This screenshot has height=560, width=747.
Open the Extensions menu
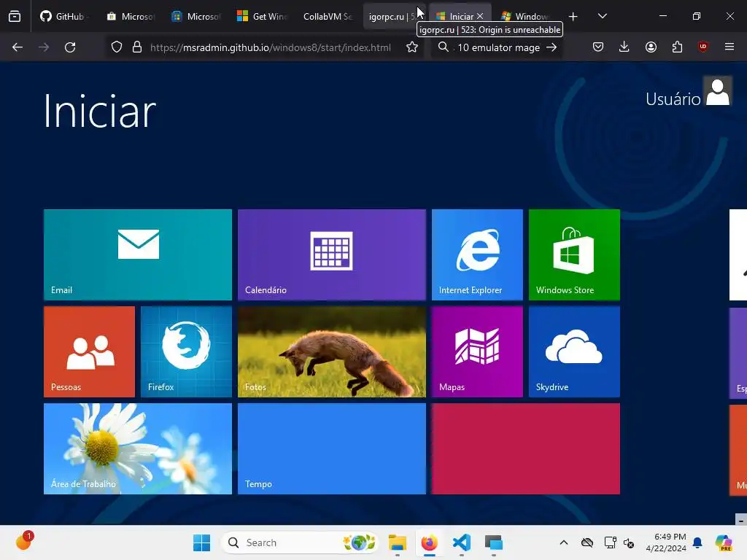[x=677, y=47]
